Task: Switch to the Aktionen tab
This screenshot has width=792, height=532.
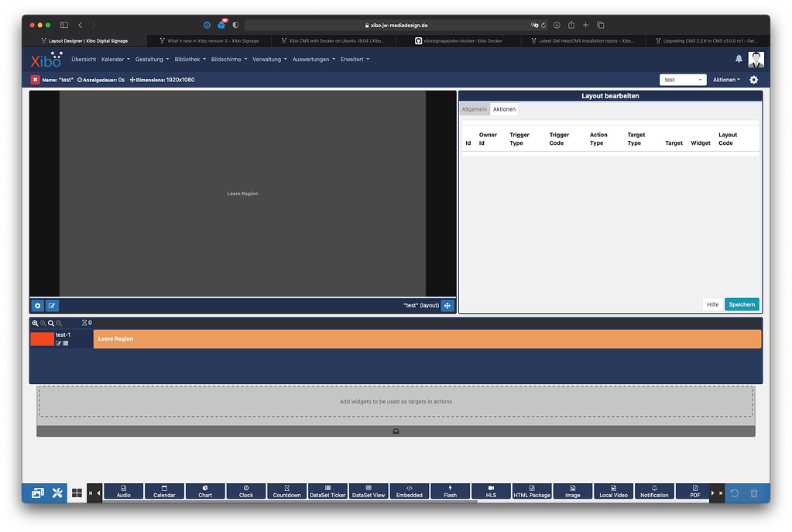Action: (504, 108)
